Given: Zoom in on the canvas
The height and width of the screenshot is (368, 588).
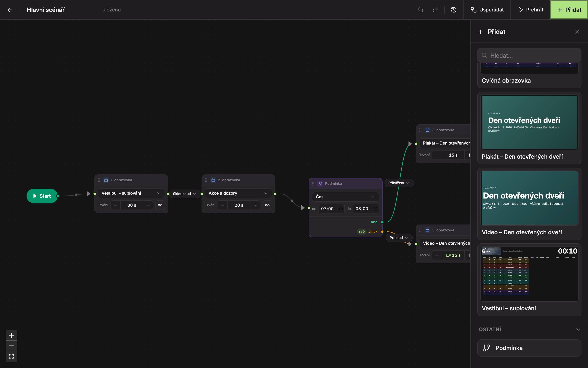Looking at the screenshot, I should pos(11,335).
